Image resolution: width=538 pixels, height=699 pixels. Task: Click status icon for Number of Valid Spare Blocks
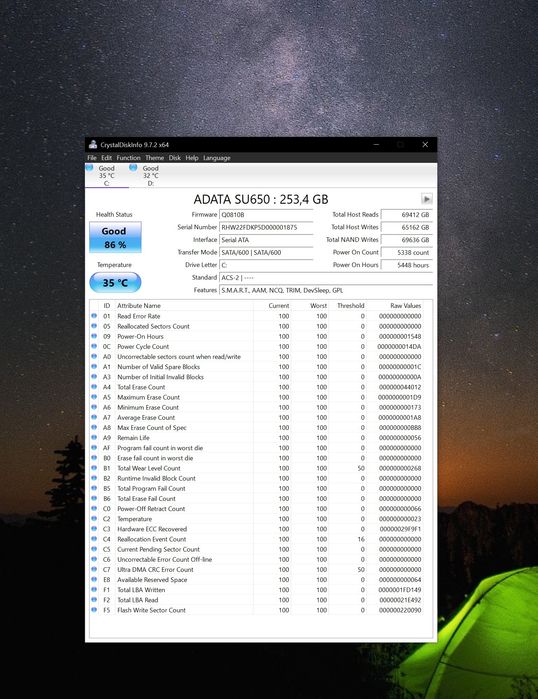(94, 366)
